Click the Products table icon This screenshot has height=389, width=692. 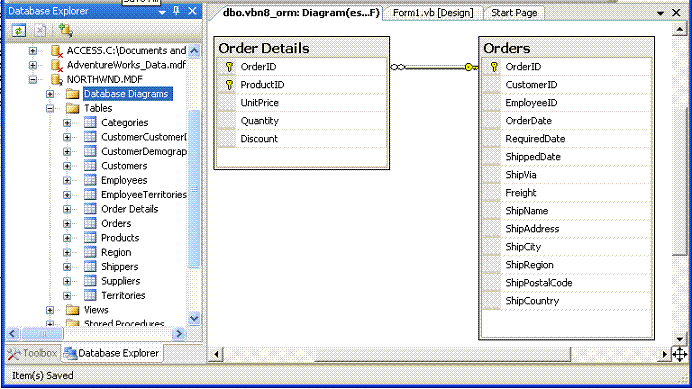[x=90, y=238]
